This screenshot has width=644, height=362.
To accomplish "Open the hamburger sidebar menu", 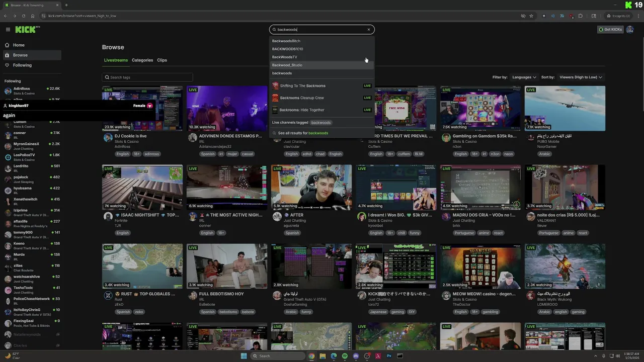I will [x=8, y=30].
